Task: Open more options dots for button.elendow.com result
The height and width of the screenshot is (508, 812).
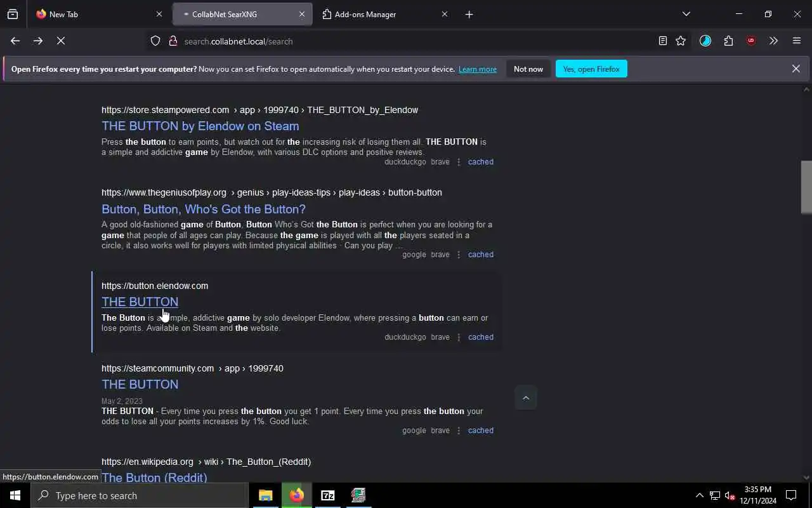Action: pyautogui.click(x=459, y=337)
